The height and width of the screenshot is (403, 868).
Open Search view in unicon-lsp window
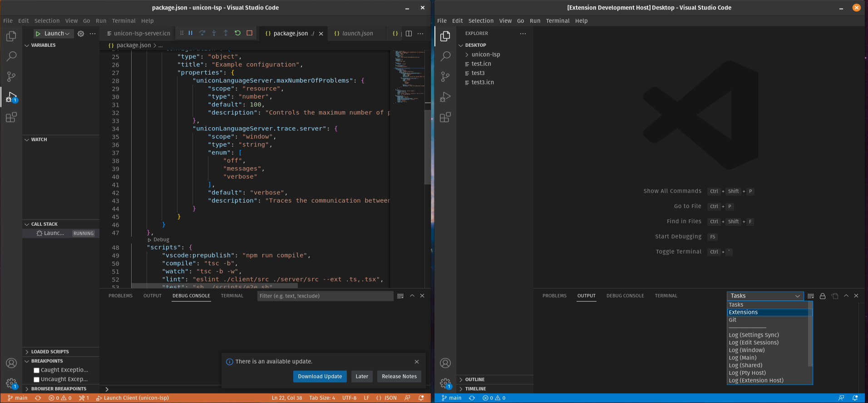11,56
